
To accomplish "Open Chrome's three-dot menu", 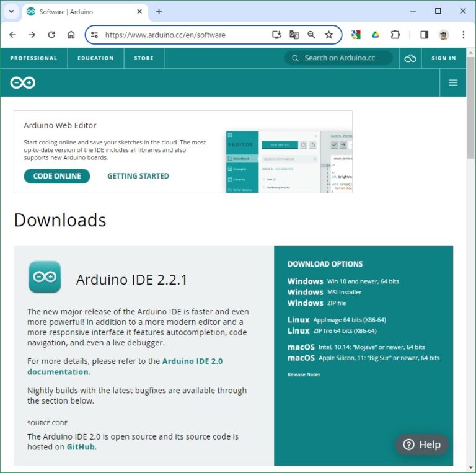I will 463,35.
